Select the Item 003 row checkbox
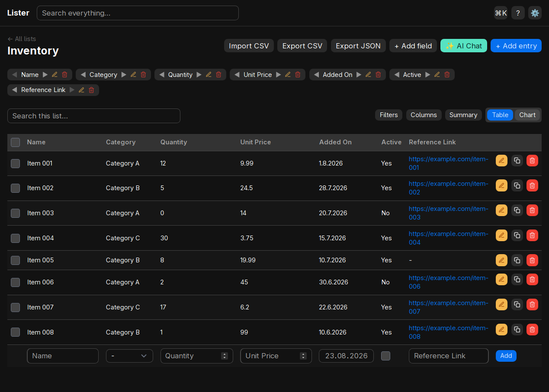The image size is (549, 392). click(16, 213)
